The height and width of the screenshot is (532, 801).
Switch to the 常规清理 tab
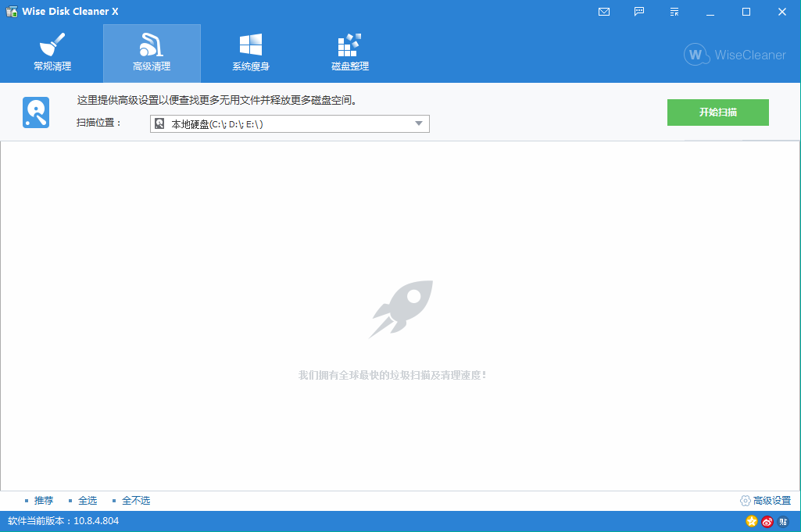click(52, 53)
